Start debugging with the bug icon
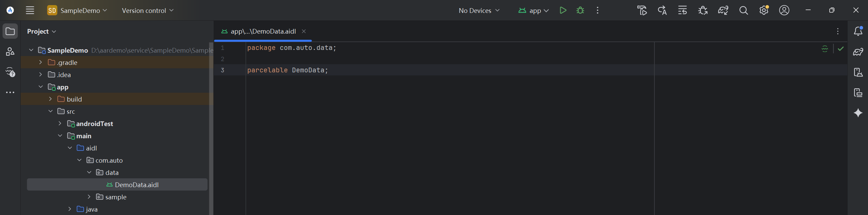The width and height of the screenshot is (868, 215). point(580,11)
